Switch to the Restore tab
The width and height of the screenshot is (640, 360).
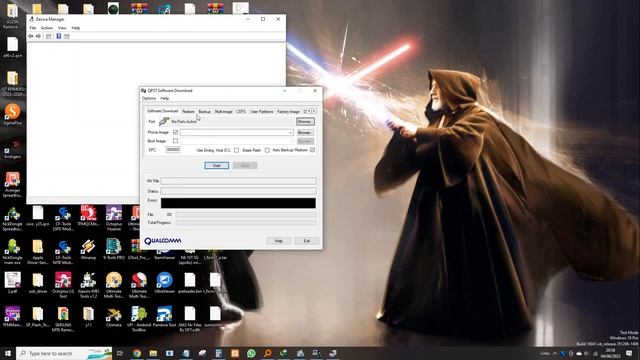(x=188, y=111)
